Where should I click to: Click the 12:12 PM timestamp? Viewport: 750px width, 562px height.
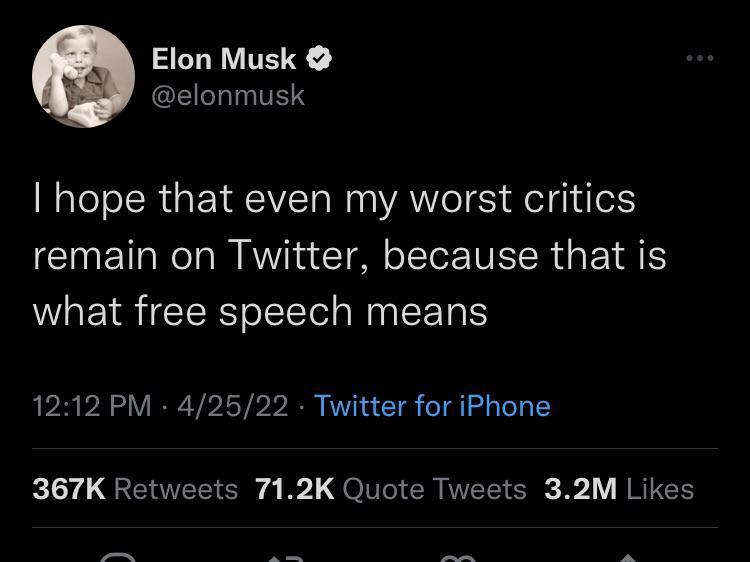pos(92,406)
